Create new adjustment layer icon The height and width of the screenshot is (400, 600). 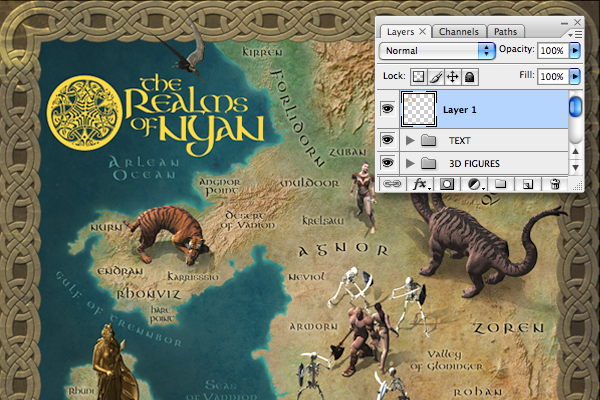[x=475, y=184]
